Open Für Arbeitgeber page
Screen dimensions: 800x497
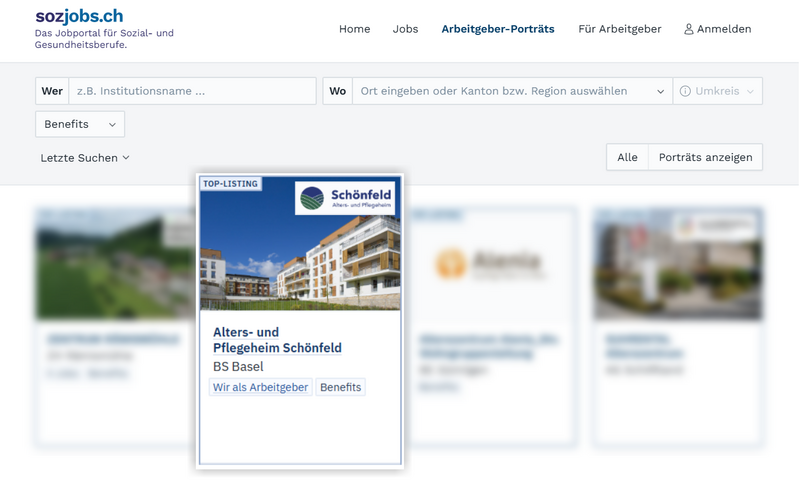(x=619, y=29)
